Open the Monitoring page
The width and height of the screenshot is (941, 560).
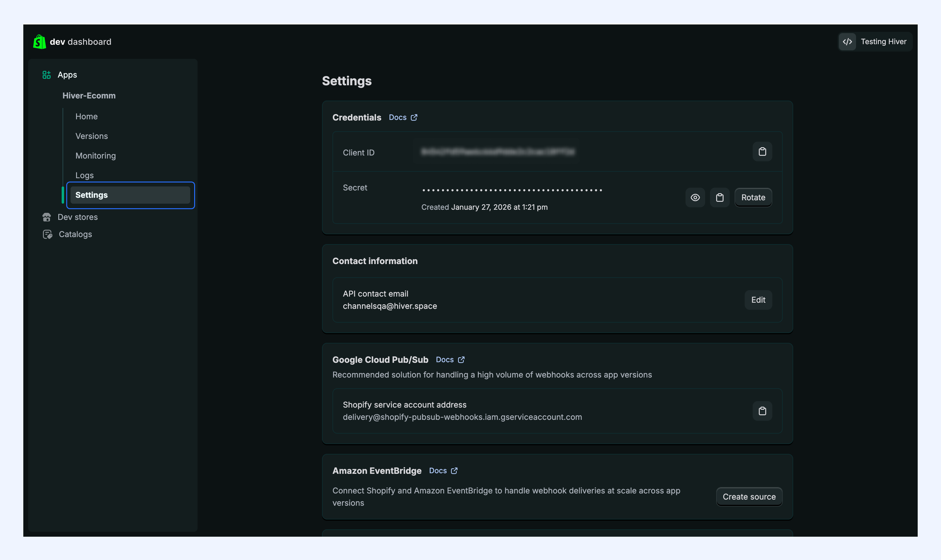pos(95,155)
